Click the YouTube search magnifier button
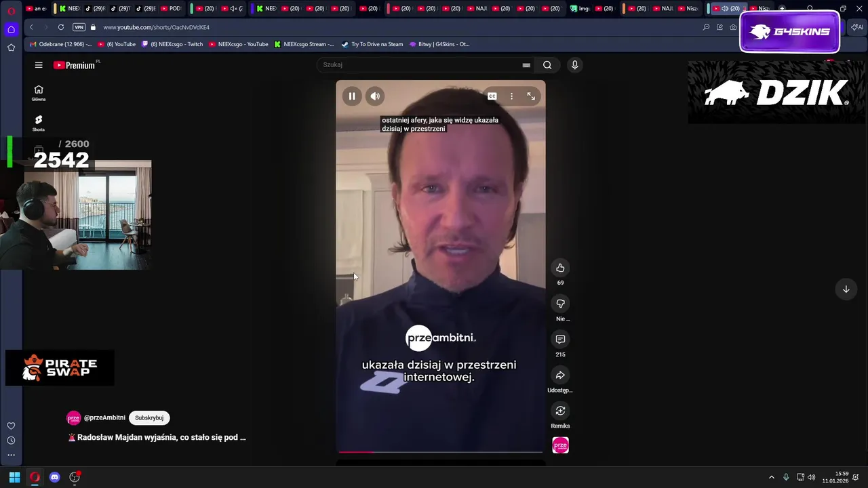This screenshot has height=488, width=868. coord(547,65)
